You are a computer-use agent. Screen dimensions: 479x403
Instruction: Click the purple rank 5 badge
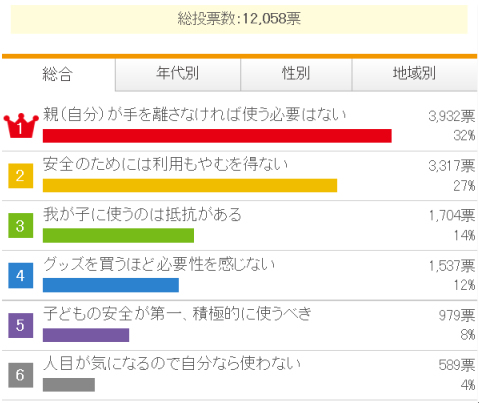[21, 325]
